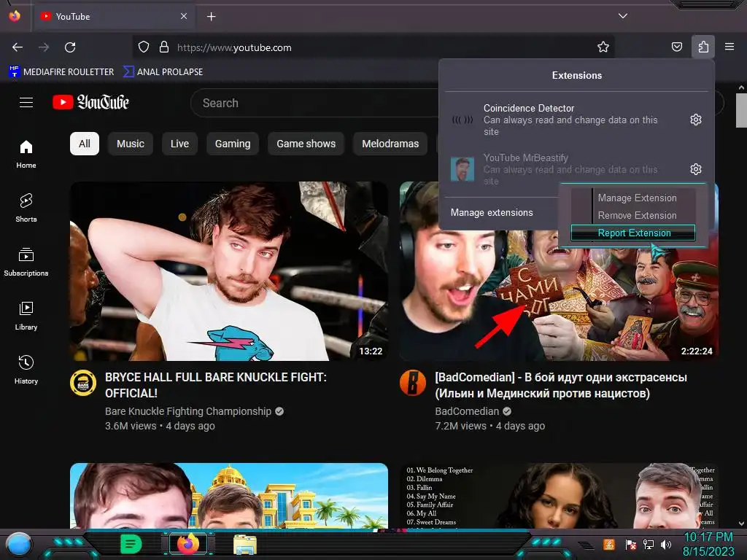Image resolution: width=747 pixels, height=560 pixels.
Task: Open the green notes app on taskbar
Action: (x=131, y=544)
